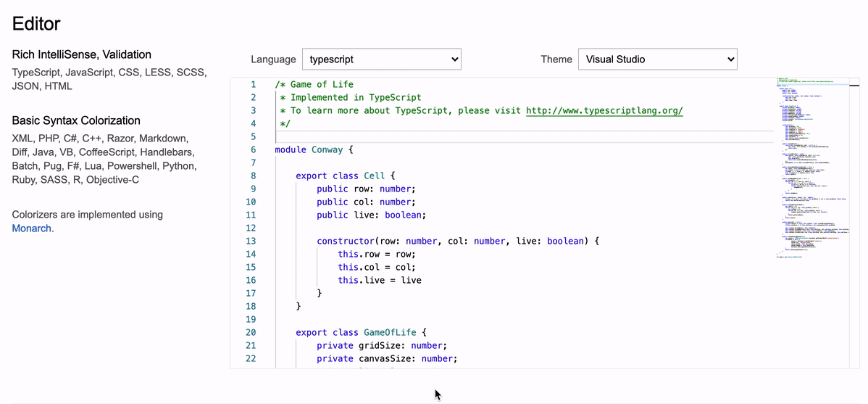This screenshot has width=868, height=404.
Task: Open the Monarch link
Action: pyautogui.click(x=32, y=228)
